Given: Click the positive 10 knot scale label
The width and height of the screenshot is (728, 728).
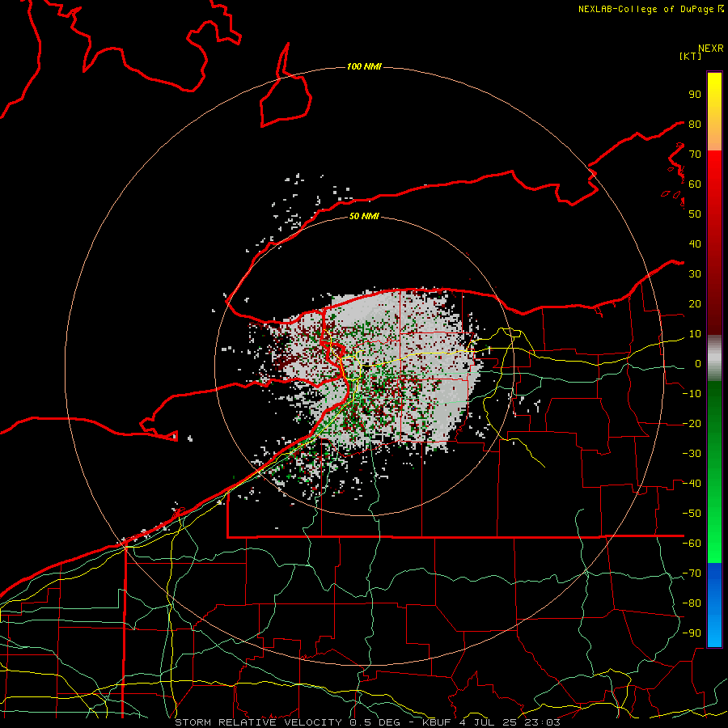Looking at the screenshot, I should pyautogui.click(x=695, y=334).
